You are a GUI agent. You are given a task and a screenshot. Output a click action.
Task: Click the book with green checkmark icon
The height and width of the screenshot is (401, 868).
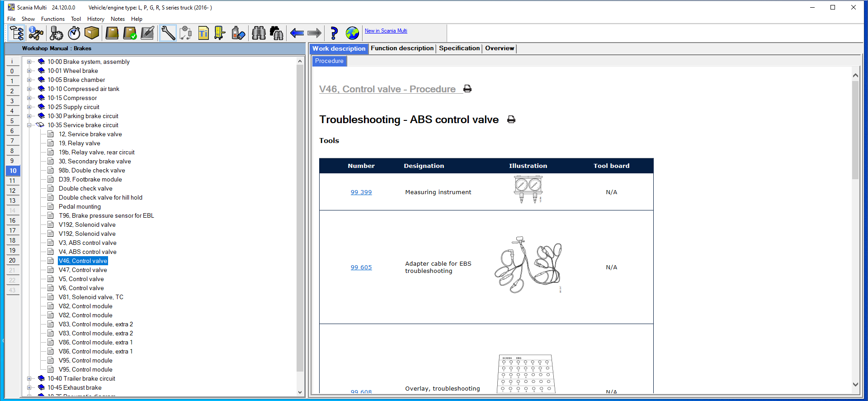pos(130,33)
